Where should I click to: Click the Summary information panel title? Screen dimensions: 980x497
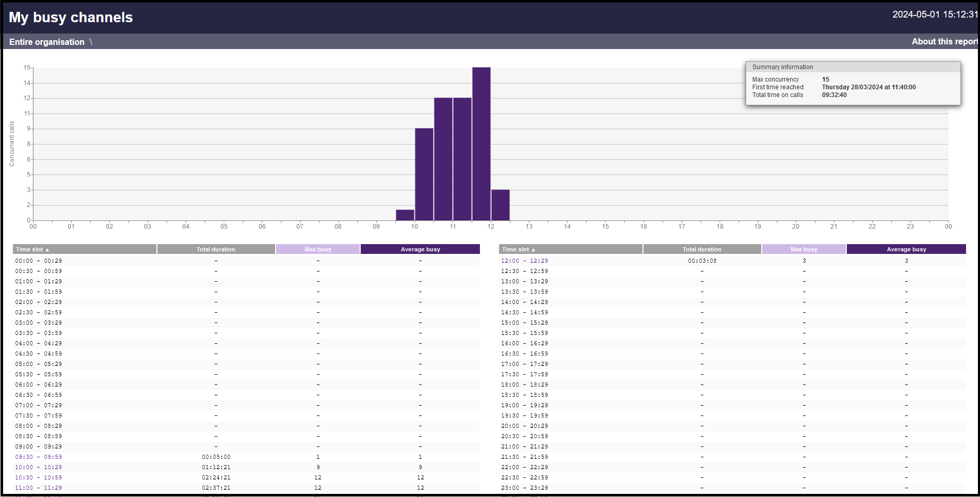tap(782, 67)
